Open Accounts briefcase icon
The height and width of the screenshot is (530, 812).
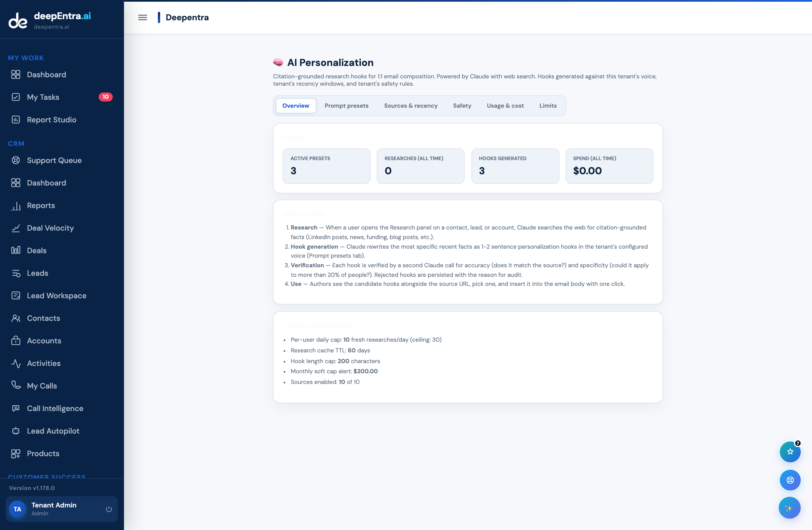pos(16,341)
